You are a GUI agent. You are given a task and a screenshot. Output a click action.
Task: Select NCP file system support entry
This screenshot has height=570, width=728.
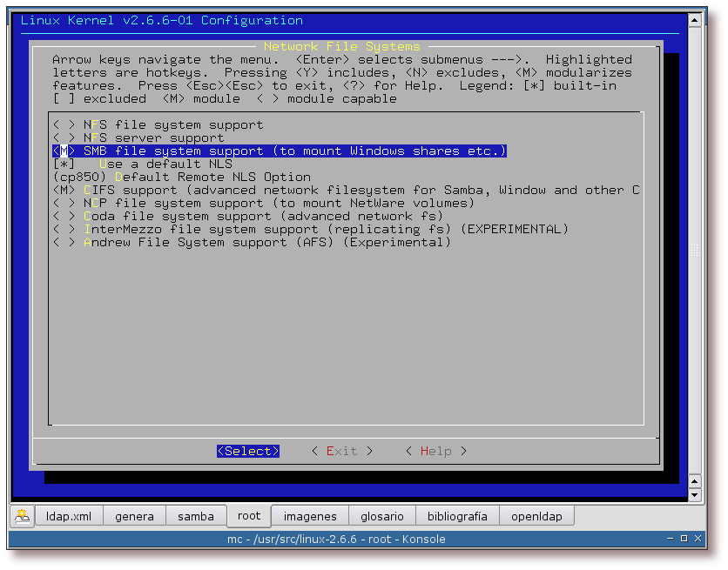(x=263, y=203)
